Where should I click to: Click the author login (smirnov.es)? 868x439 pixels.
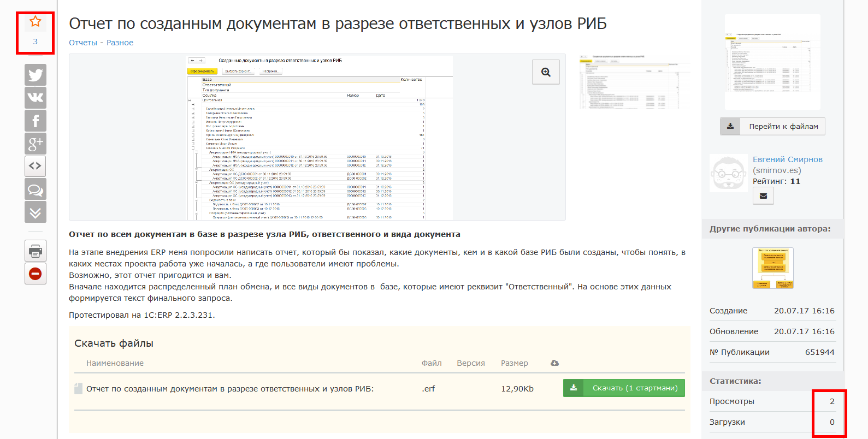pos(777,170)
